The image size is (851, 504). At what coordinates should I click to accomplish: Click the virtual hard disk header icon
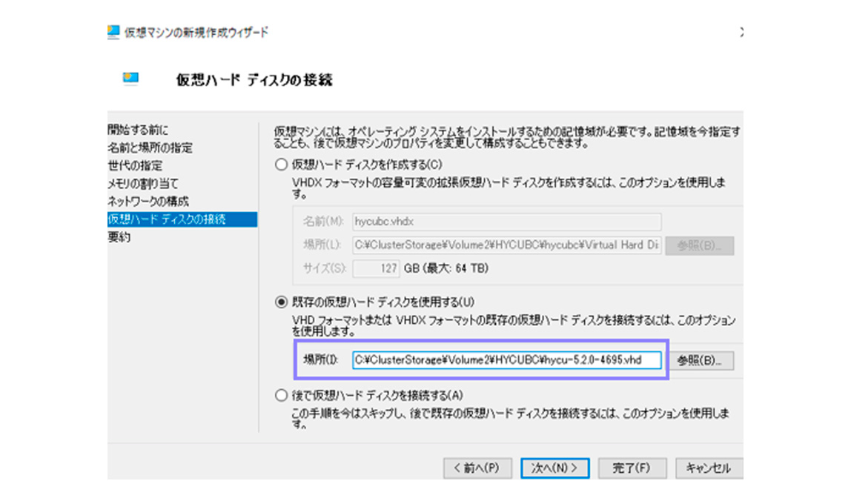click(130, 79)
